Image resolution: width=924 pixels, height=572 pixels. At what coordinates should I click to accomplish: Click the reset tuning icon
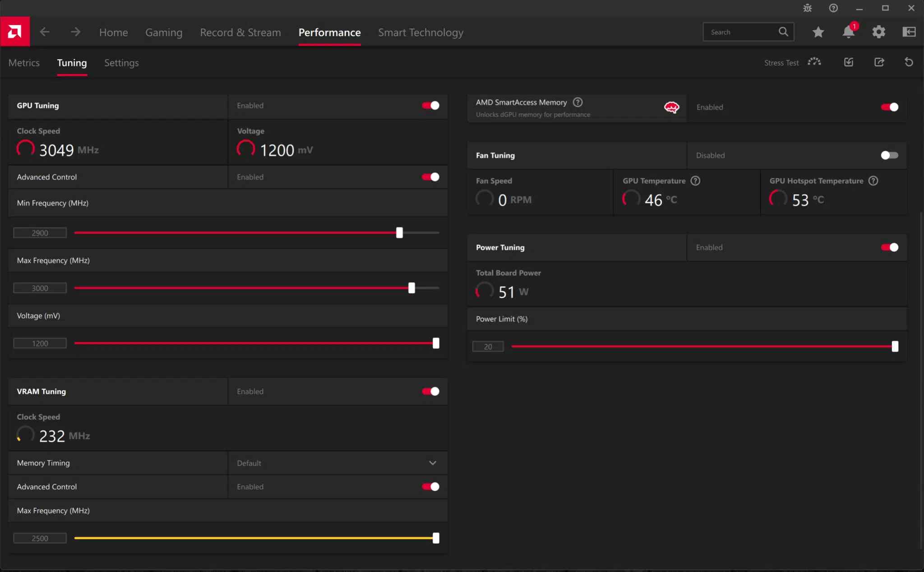909,62
